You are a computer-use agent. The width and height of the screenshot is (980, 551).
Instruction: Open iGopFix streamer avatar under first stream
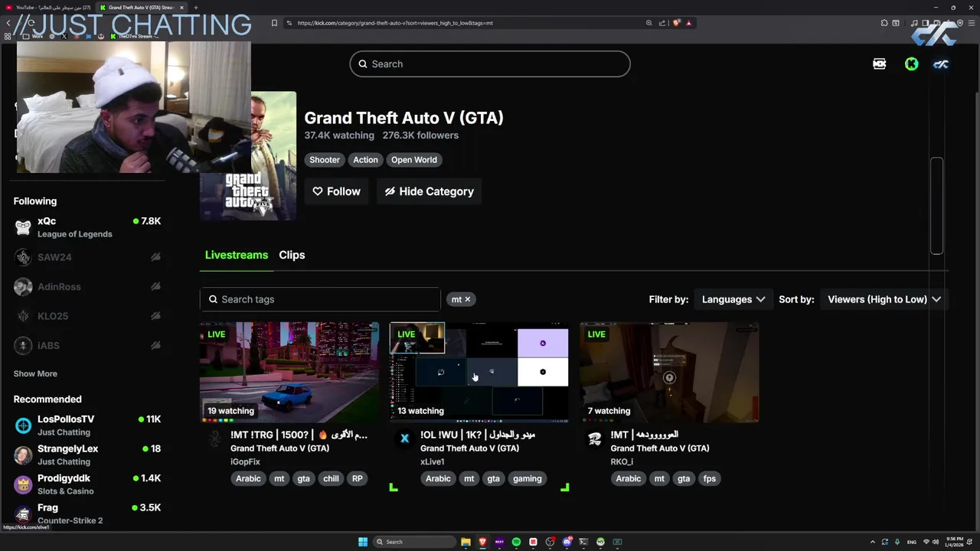tap(214, 439)
